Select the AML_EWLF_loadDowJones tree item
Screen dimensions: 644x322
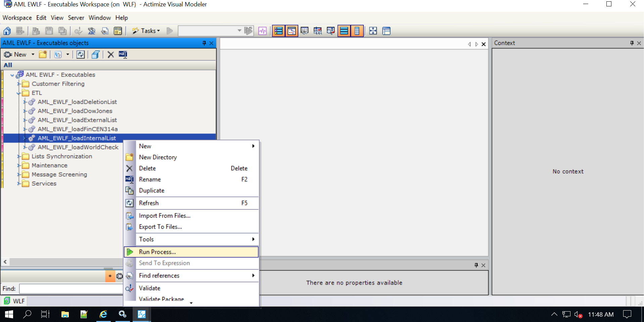pyautogui.click(x=75, y=111)
